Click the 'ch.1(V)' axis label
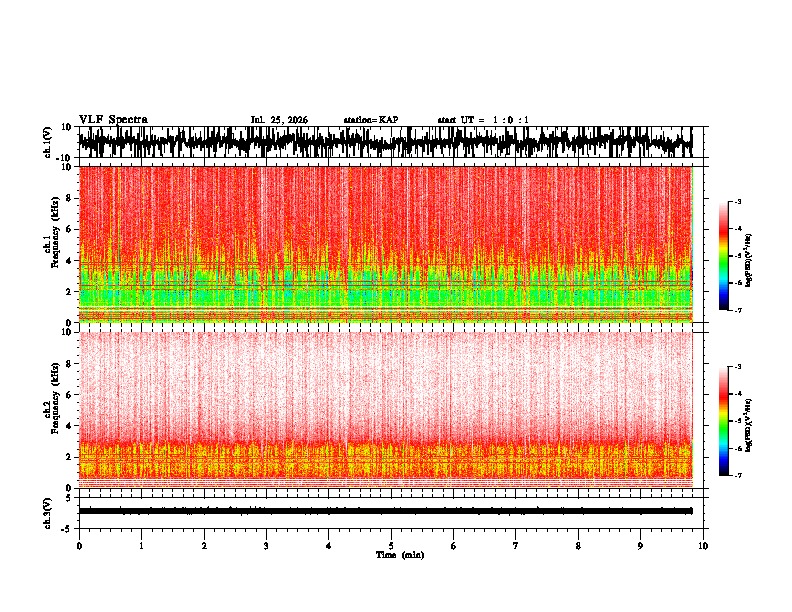The width and height of the screenshot is (792, 612). tap(48, 142)
